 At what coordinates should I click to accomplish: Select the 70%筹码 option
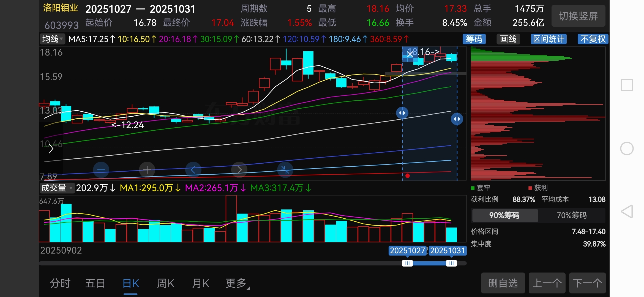tap(572, 215)
